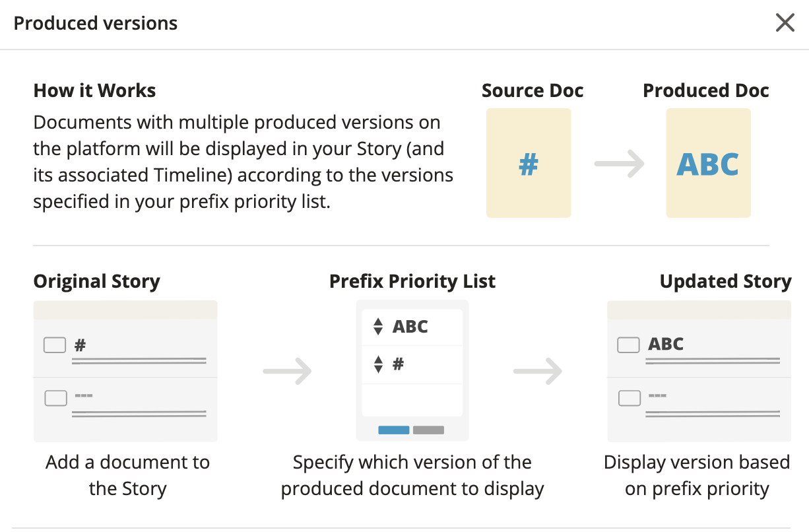Select the 'Produced versions' title
The height and width of the screenshot is (532, 809).
click(x=94, y=23)
